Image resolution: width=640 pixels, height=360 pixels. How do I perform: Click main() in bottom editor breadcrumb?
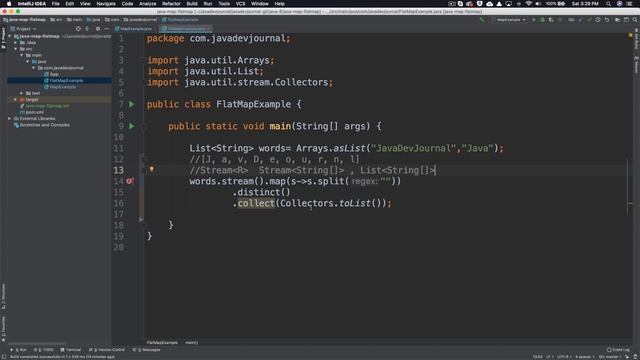pyautogui.click(x=191, y=342)
